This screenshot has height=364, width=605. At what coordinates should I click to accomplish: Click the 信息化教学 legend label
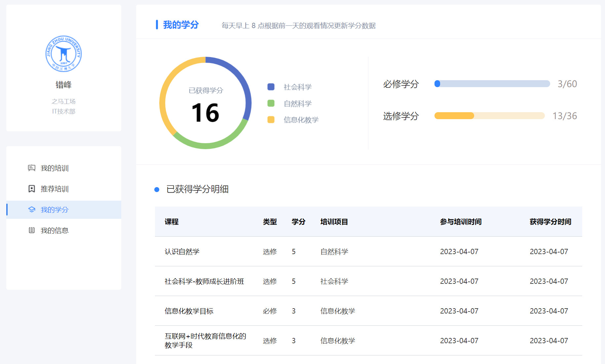(301, 119)
